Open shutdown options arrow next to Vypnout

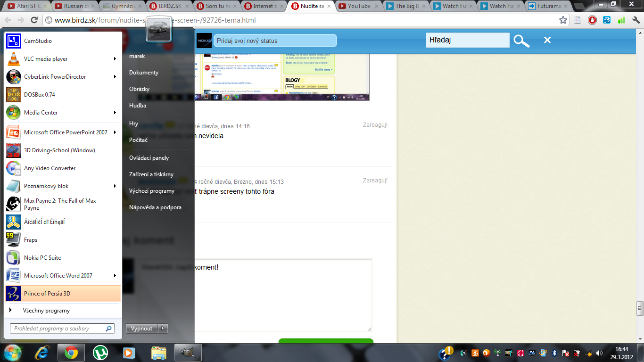point(163,329)
